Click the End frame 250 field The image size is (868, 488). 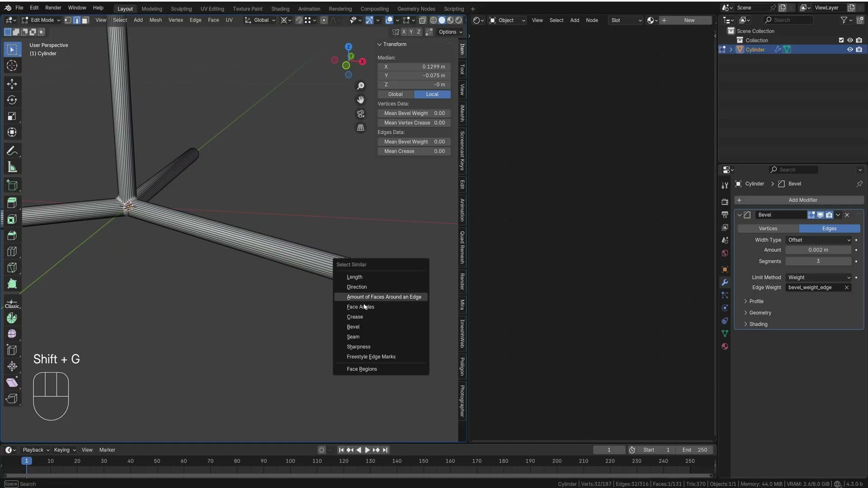pos(696,450)
